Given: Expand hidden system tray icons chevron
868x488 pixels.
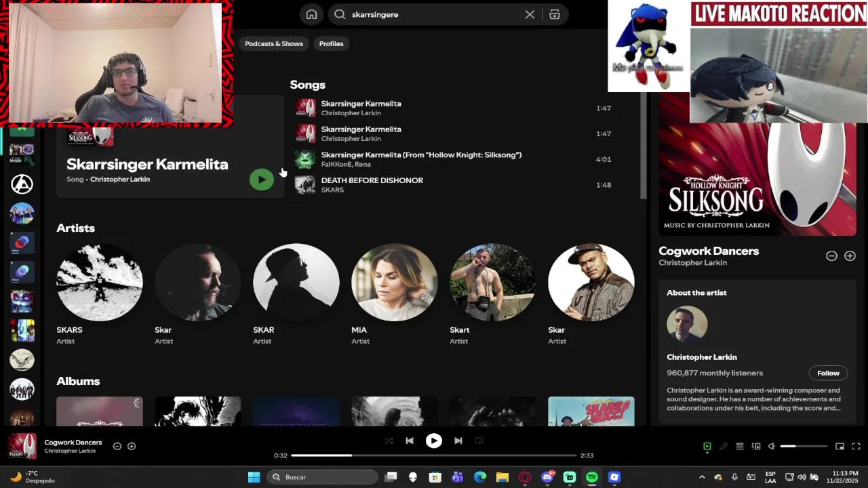Looking at the screenshot, I should pyautogui.click(x=702, y=477).
